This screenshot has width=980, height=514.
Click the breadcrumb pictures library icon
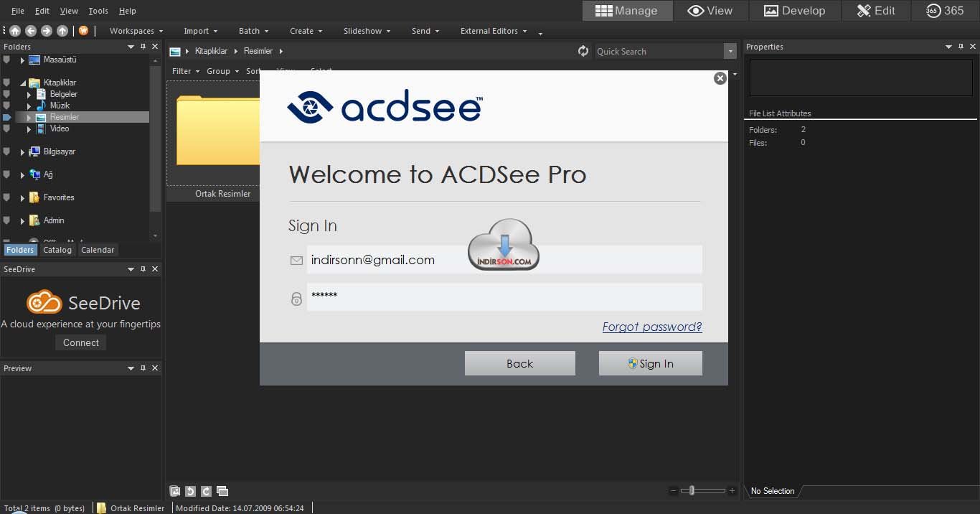174,51
